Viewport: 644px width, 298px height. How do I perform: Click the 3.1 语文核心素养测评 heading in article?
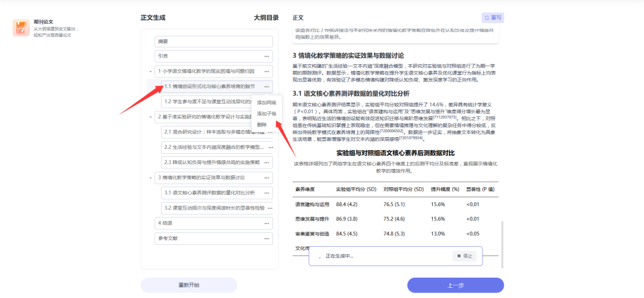point(351,94)
